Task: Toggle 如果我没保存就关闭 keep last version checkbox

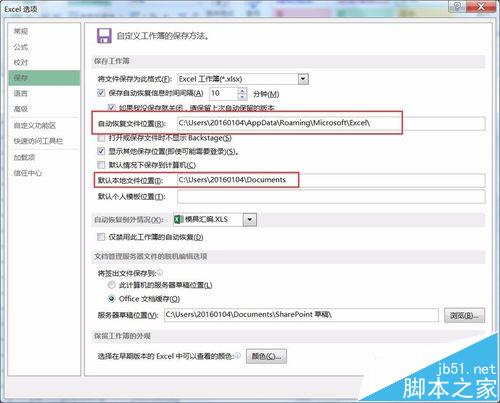Action: coord(111,107)
